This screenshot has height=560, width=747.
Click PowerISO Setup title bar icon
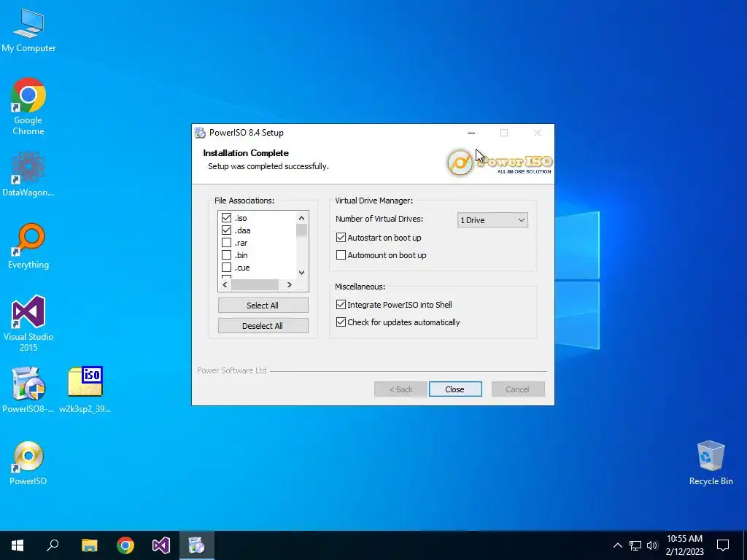pos(200,133)
